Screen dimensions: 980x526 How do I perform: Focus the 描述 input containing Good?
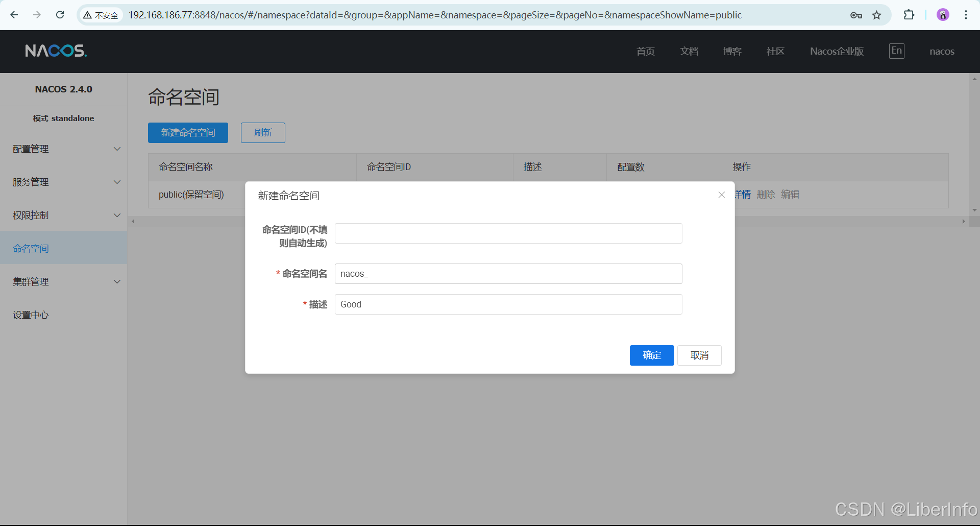508,304
